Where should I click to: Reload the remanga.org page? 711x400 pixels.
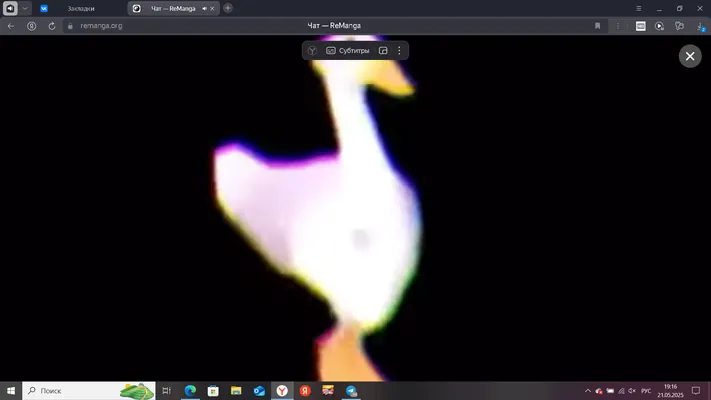point(52,26)
